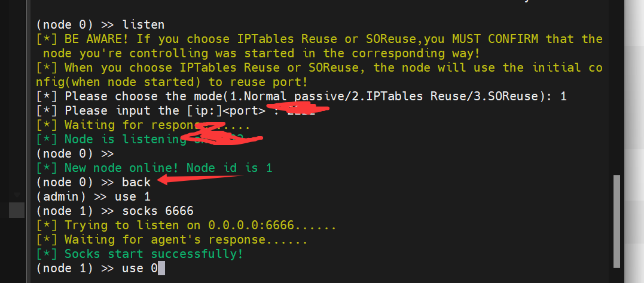
Task: Click the 'listen' command text
Action: (144, 24)
